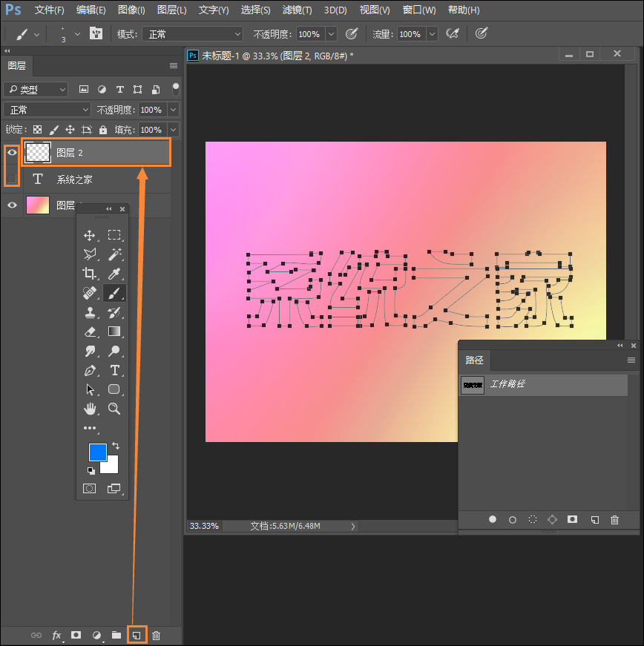Select the Horizontal Type tool
This screenshot has width=644, height=646.
point(114,370)
